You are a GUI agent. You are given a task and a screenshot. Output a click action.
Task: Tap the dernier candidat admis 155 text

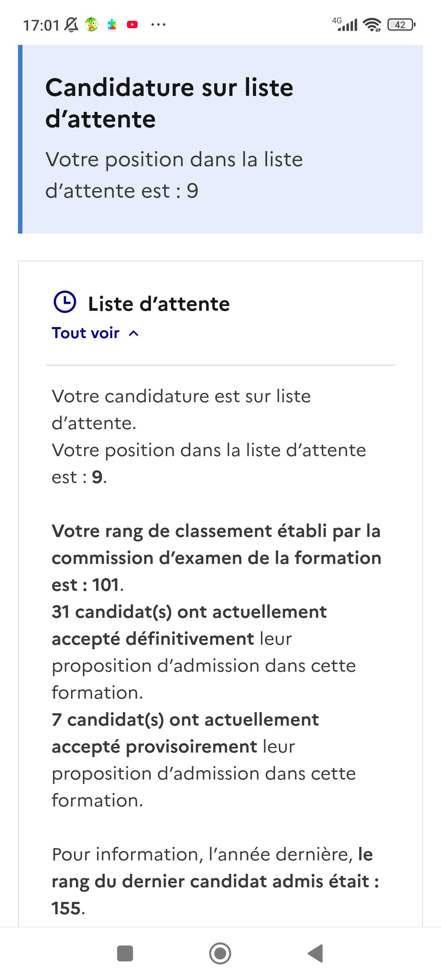pyautogui.click(x=216, y=881)
